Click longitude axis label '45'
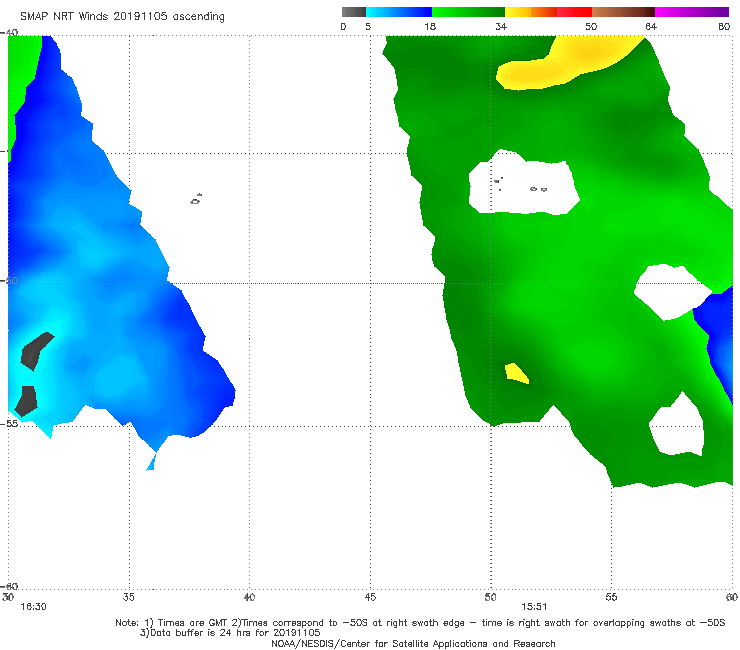 tap(370, 597)
